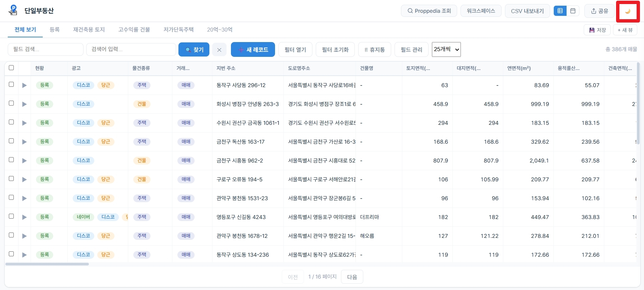Check the 오류동 194-5 row checkbox
Viewport: 644px width, 290px height.
[x=11, y=179]
